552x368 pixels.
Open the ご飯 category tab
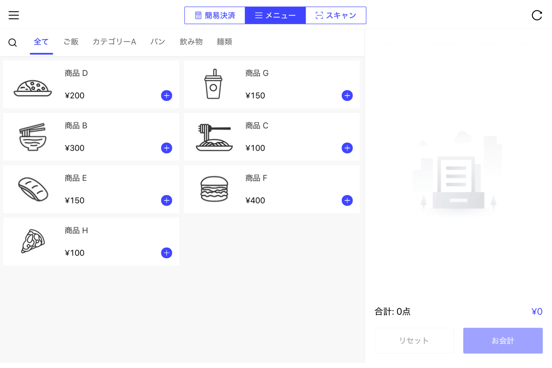[x=71, y=42]
